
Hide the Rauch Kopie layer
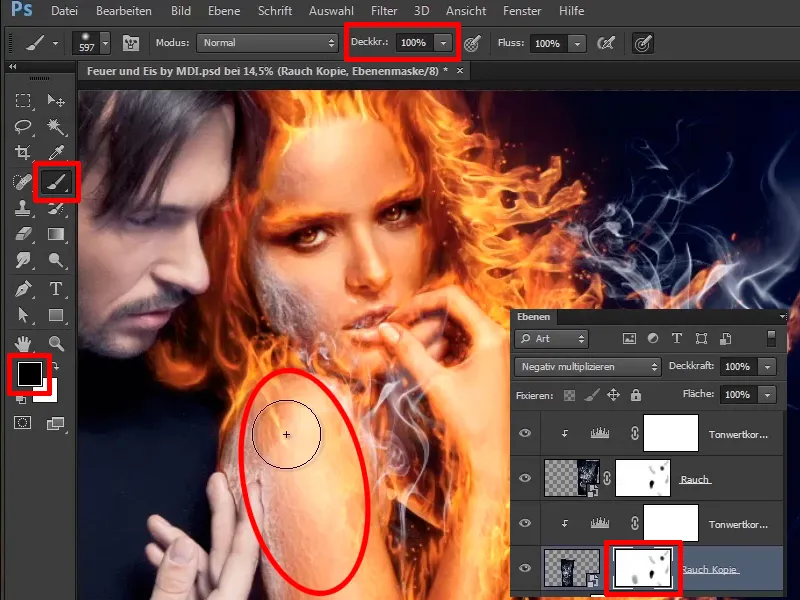tap(525, 568)
